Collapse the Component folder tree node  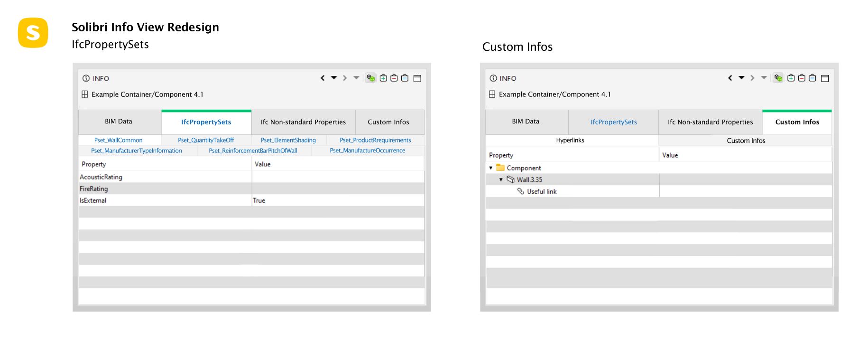490,168
